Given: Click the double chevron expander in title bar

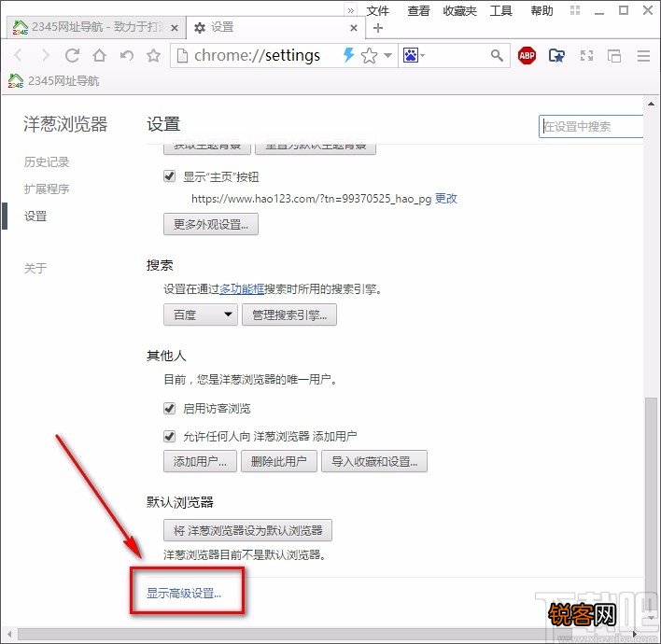Looking at the screenshot, I should [x=350, y=10].
